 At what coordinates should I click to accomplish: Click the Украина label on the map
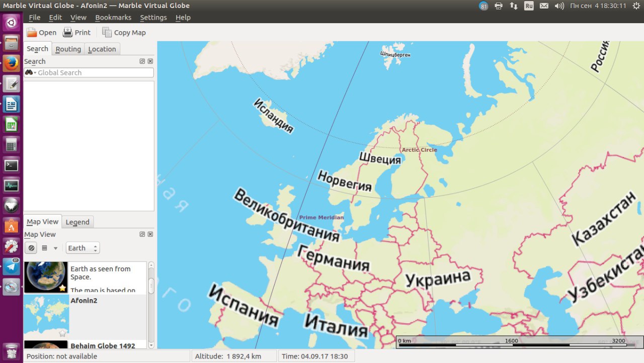[438, 278]
